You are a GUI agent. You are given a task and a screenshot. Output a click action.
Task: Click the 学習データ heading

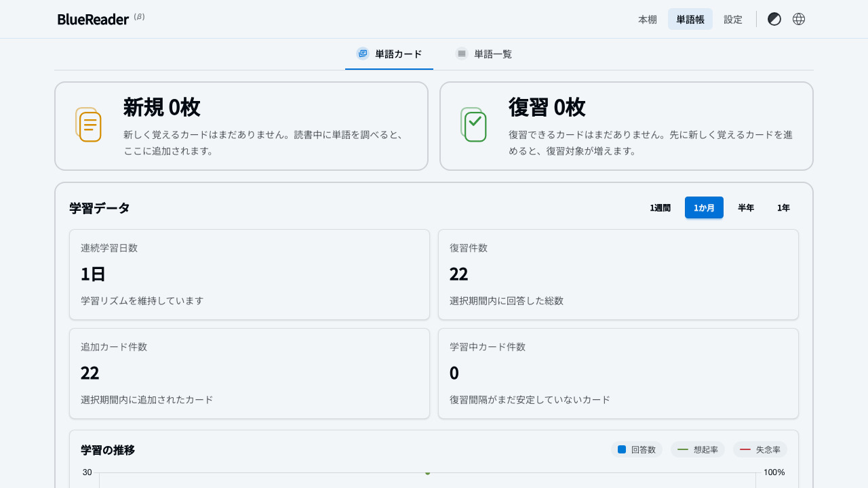pos(100,208)
